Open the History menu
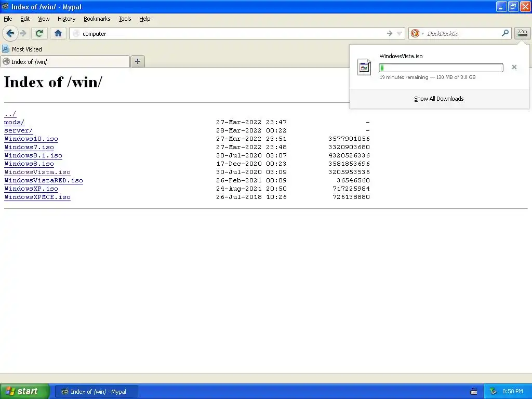The height and width of the screenshot is (399, 532). point(66,19)
